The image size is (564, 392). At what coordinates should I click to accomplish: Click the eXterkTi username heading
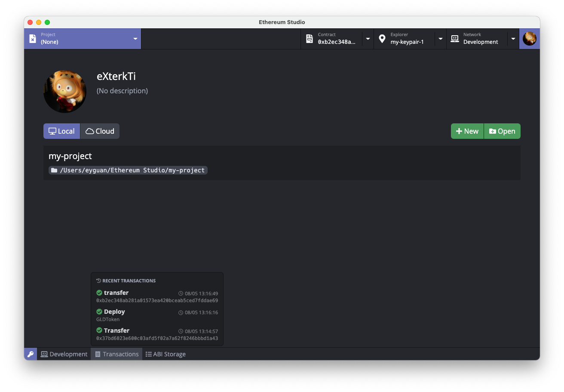[x=116, y=77]
